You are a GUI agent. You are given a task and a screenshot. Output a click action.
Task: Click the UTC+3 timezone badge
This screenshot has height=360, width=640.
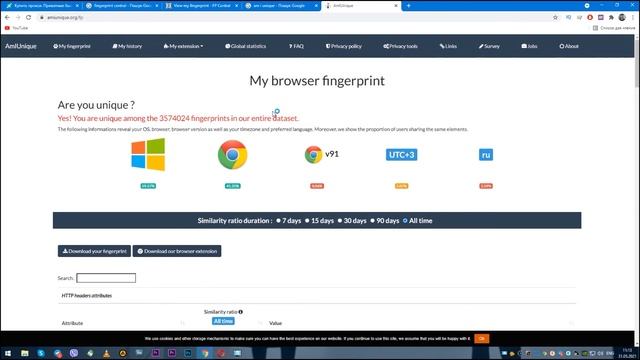[x=402, y=155]
